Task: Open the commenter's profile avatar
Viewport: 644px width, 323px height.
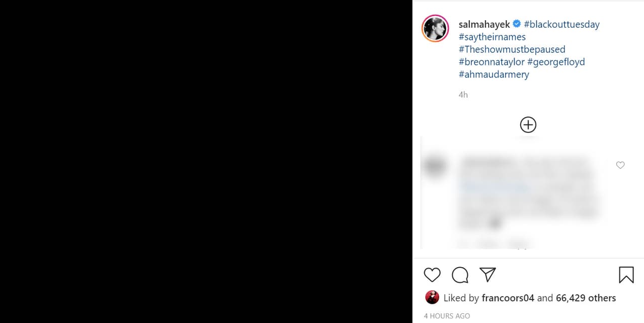Action: click(435, 166)
